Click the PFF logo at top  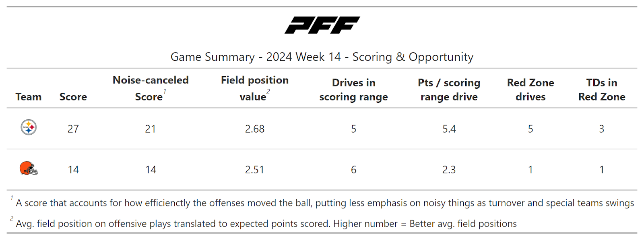(322, 25)
